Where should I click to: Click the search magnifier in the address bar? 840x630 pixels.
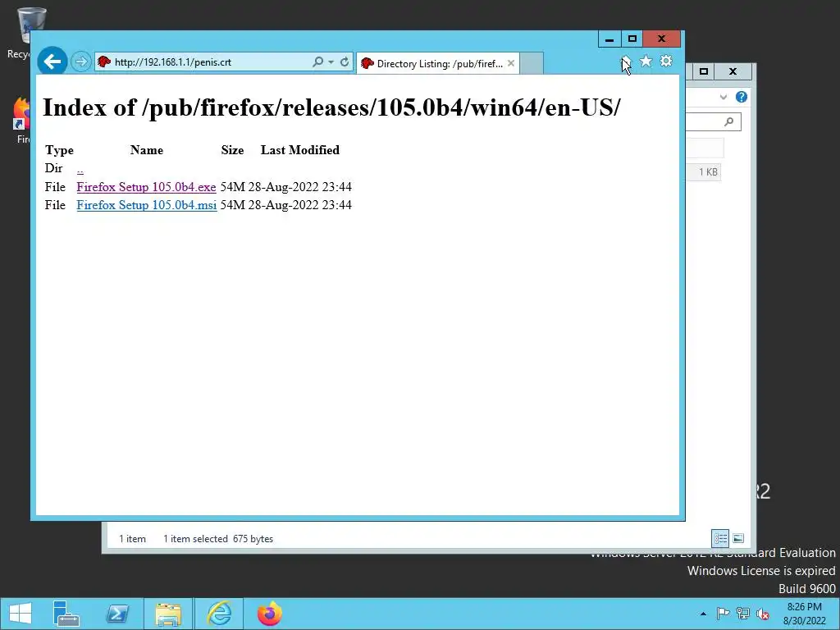(317, 62)
